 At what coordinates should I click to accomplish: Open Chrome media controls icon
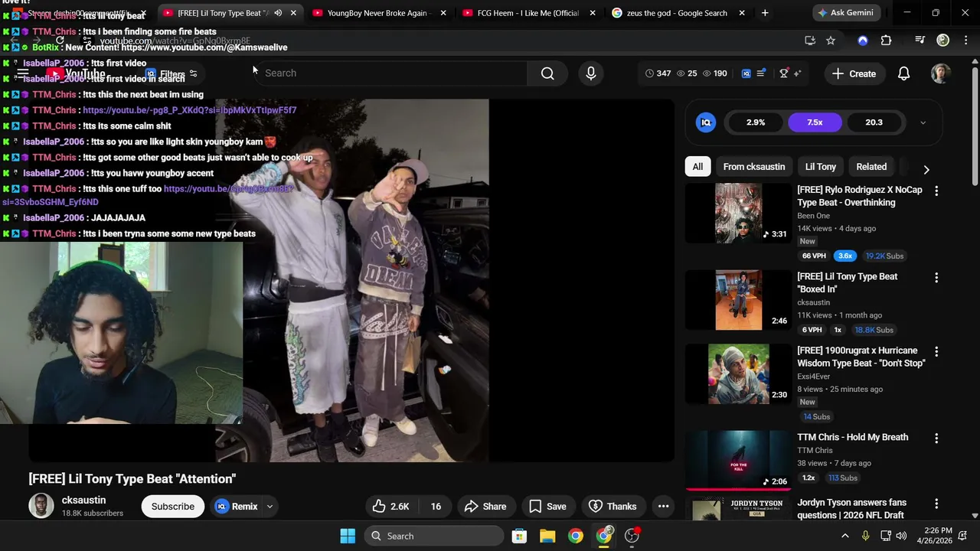click(920, 41)
